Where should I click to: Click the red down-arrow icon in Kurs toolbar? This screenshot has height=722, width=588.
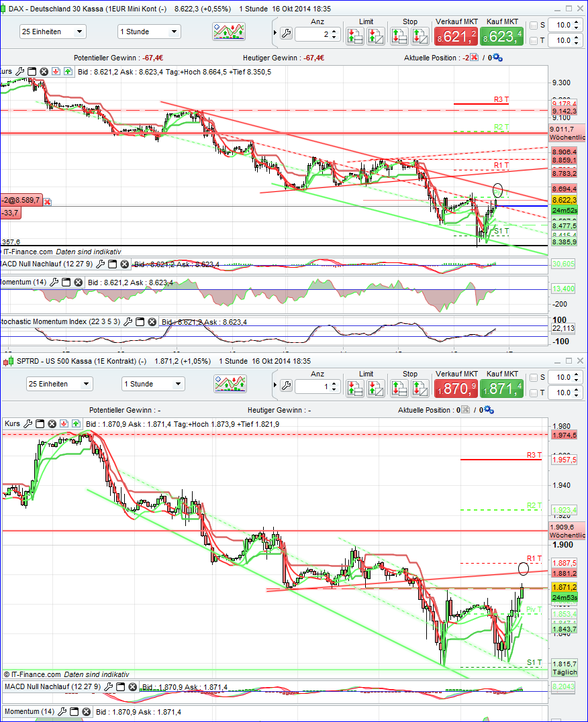coord(56,70)
